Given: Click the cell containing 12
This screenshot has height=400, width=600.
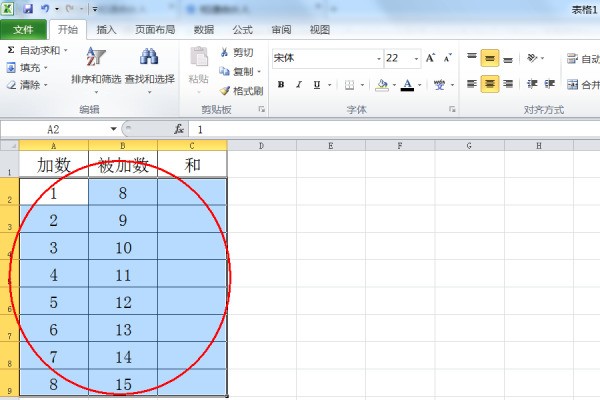Looking at the screenshot, I should coord(123,301).
